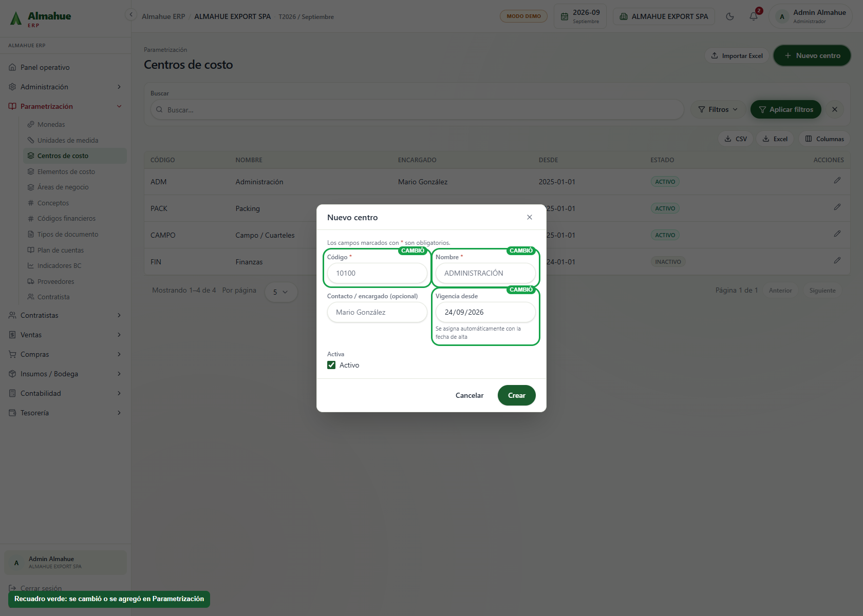Close the Nuevo centro dialog
This screenshot has height=616, width=863.
pos(530,217)
